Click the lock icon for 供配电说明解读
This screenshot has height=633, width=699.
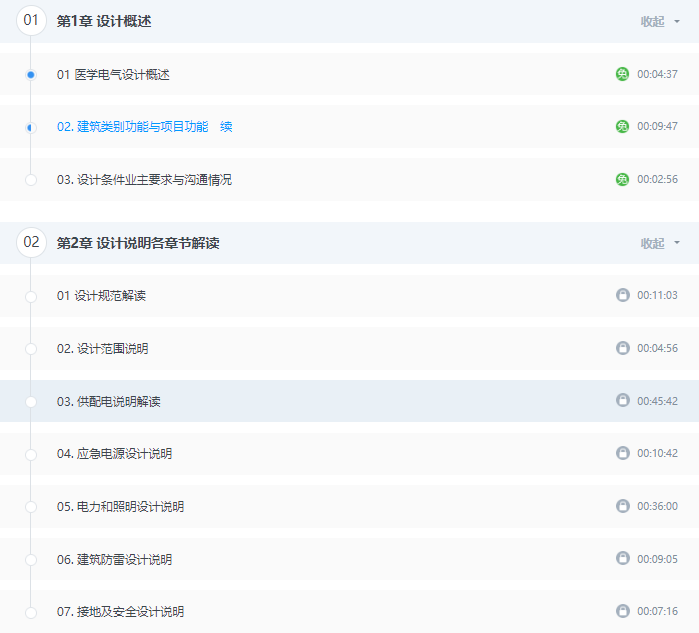pos(623,400)
